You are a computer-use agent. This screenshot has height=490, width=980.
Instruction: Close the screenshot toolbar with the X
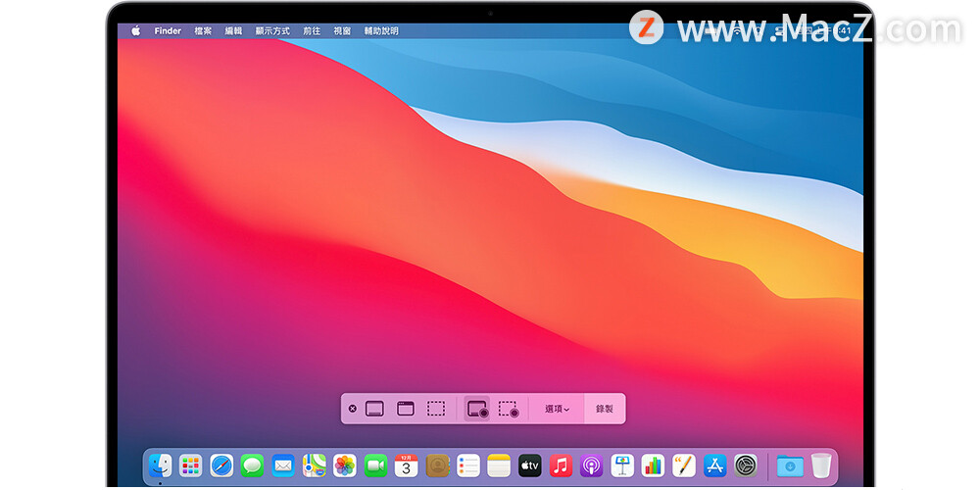point(353,409)
